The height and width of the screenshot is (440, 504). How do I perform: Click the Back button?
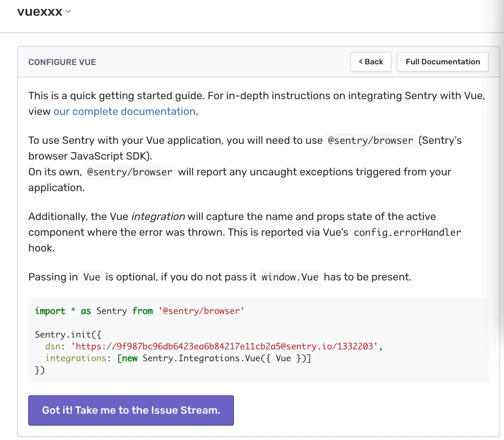pyautogui.click(x=371, y=62)
